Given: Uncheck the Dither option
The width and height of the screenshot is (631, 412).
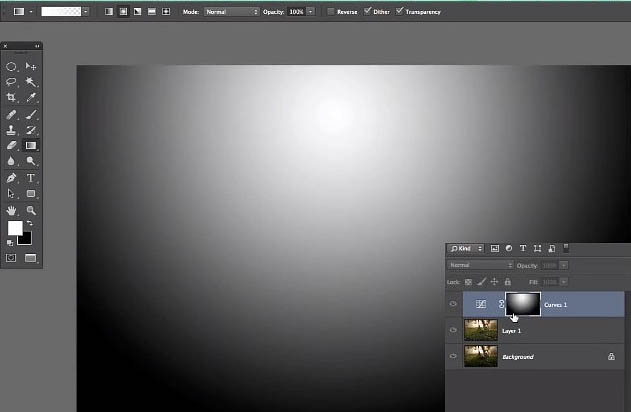Looking at the screenshot, I should [367, 11].
